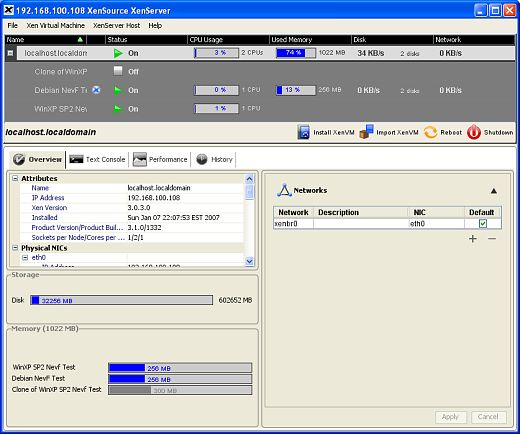Select the localhost host row
520x434 pixels.
click(x=260, y=53)
